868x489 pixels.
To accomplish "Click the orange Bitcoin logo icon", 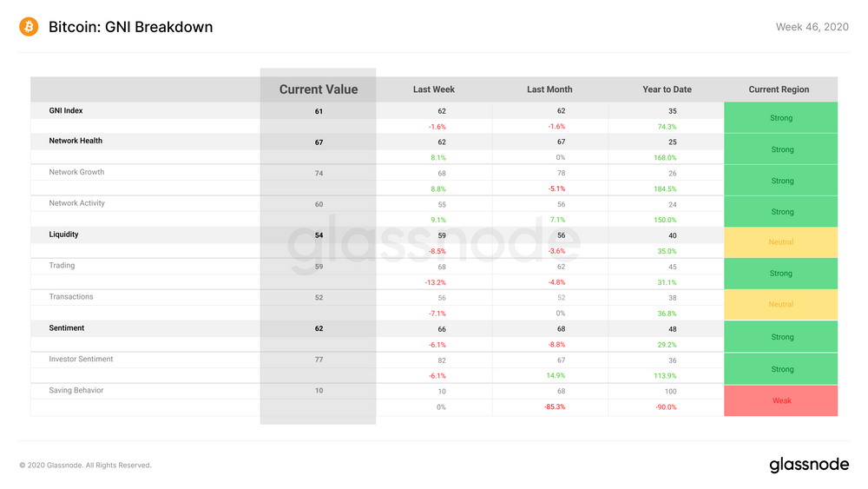I will coord(29,27).
